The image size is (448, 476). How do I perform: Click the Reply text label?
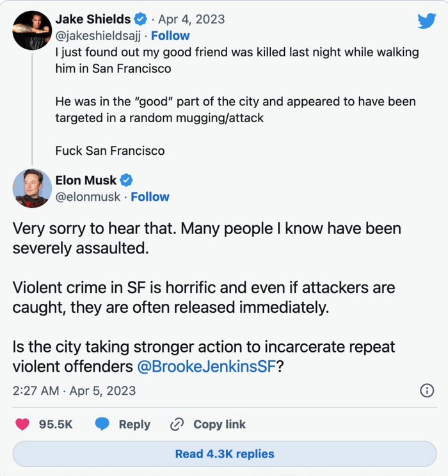[x=134, y=424]
